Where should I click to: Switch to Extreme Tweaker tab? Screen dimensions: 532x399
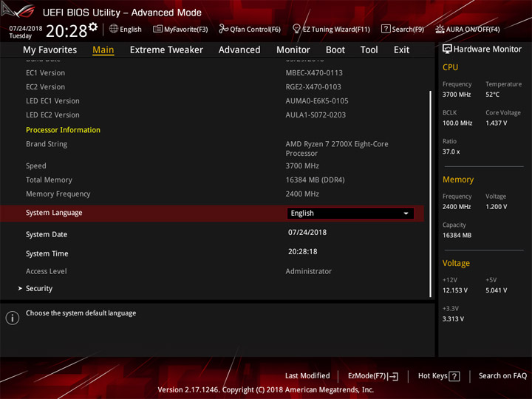[166, 50]
